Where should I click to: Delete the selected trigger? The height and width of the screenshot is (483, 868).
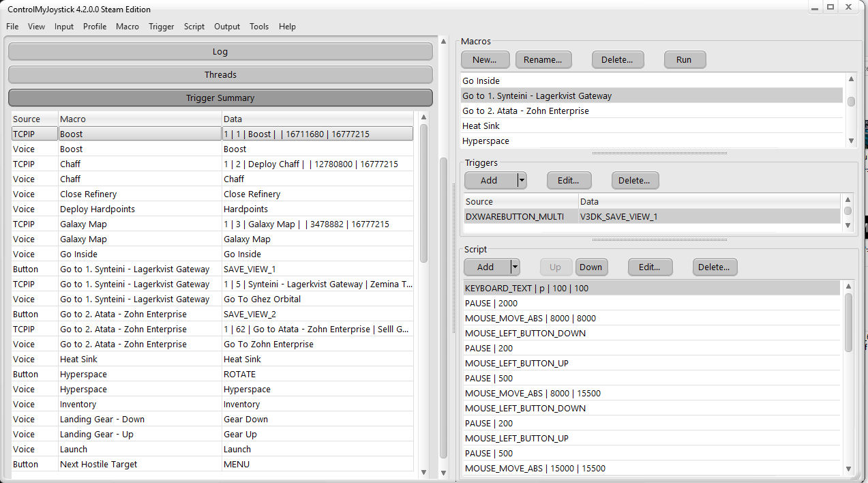[634, 181]
